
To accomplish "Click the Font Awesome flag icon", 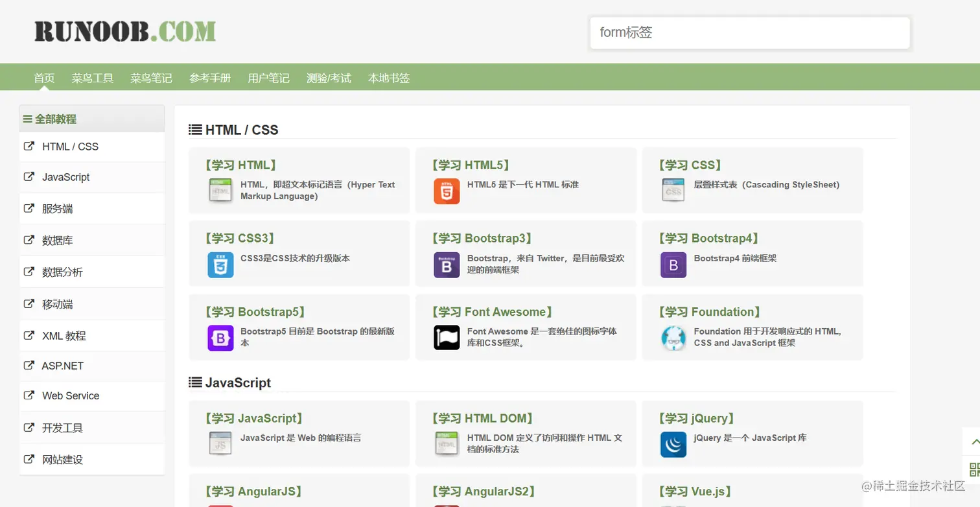I will [x=447, y=338].
